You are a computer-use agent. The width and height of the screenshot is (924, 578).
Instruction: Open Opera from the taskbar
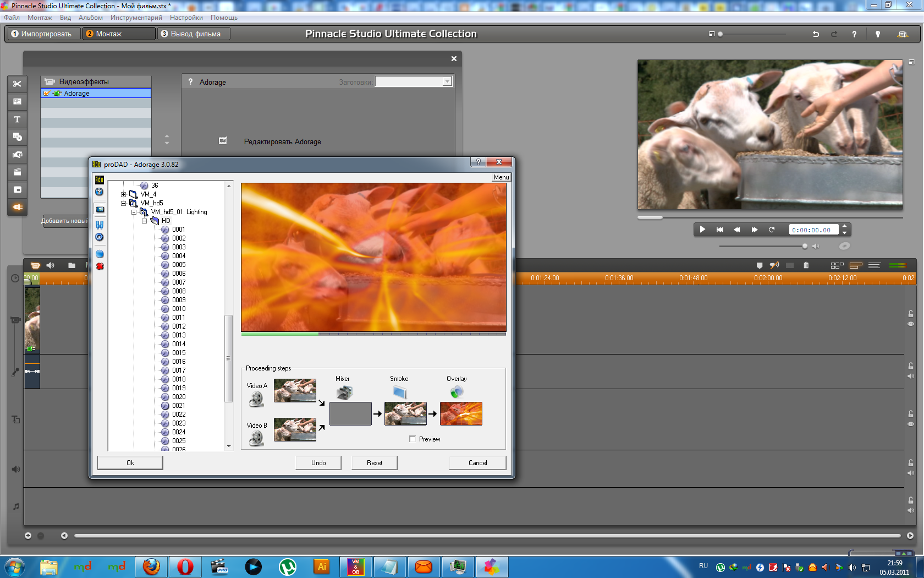tap(185, 566)
